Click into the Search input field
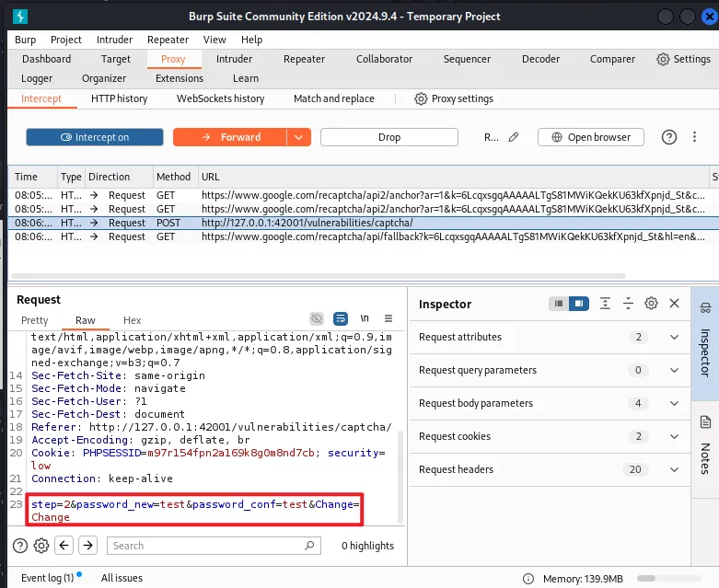 tap(214, 546)
